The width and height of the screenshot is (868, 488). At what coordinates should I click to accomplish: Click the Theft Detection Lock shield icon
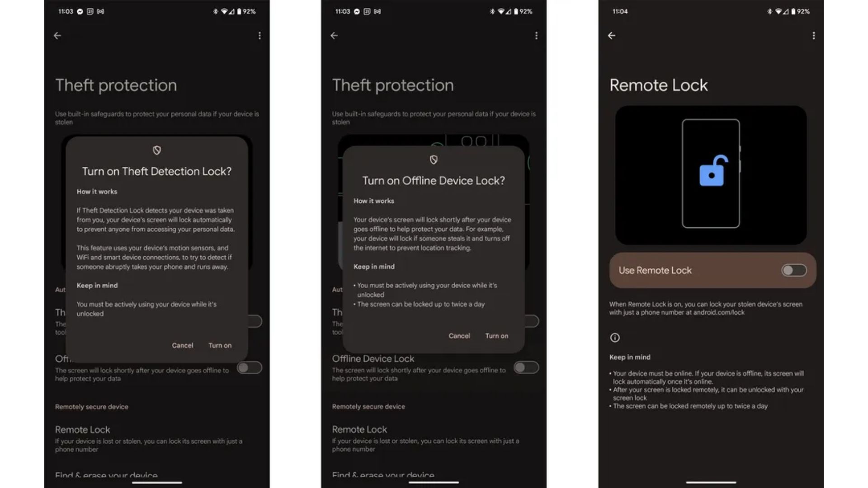coord(157,150)
